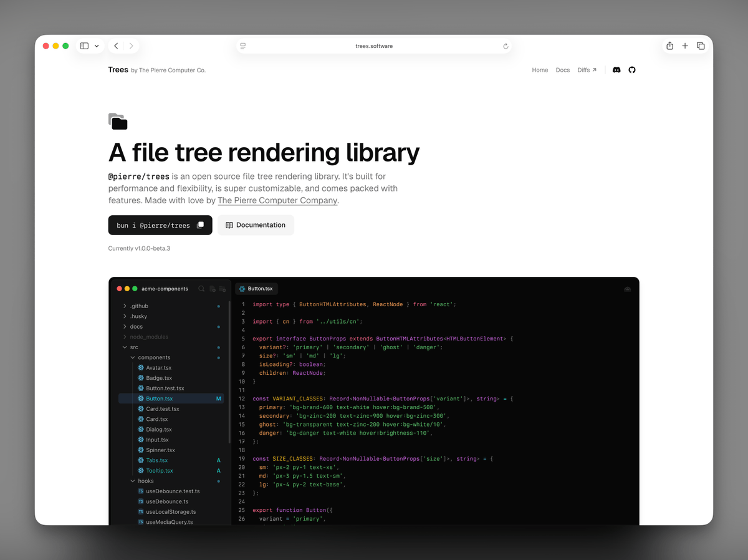Open the Diffs external link

pos(587,70)
